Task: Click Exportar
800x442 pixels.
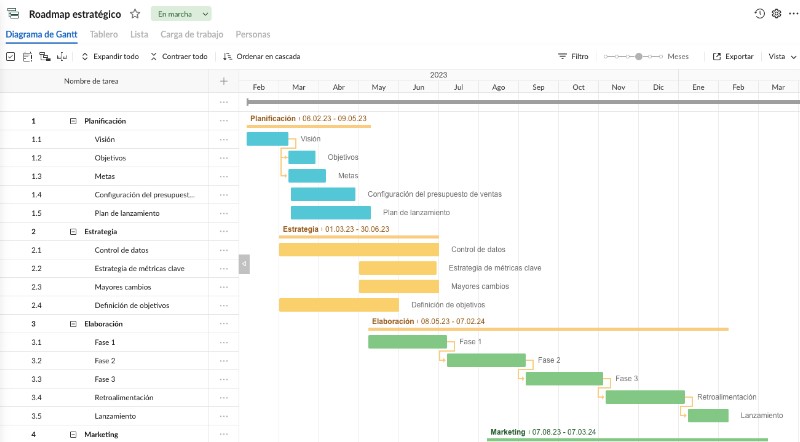Action: 733,57
